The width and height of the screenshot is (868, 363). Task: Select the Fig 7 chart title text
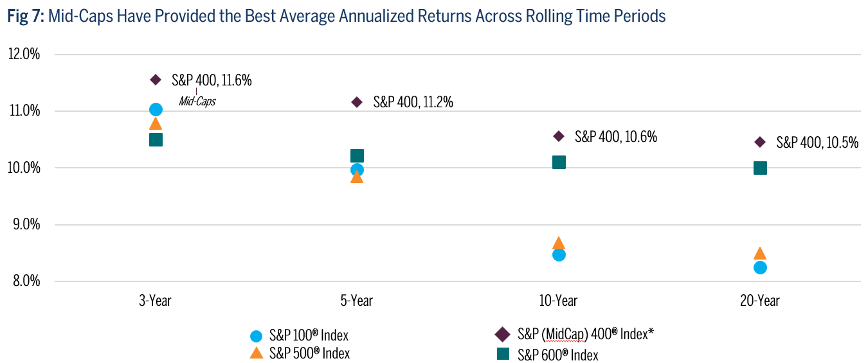point(336,17)
